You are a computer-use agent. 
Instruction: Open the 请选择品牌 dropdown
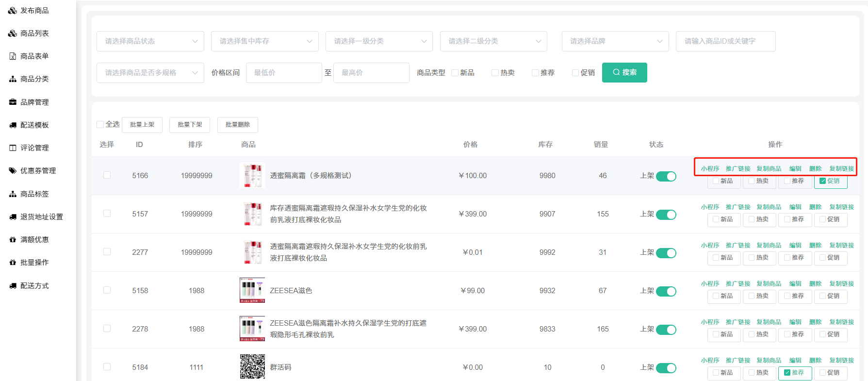615,41
